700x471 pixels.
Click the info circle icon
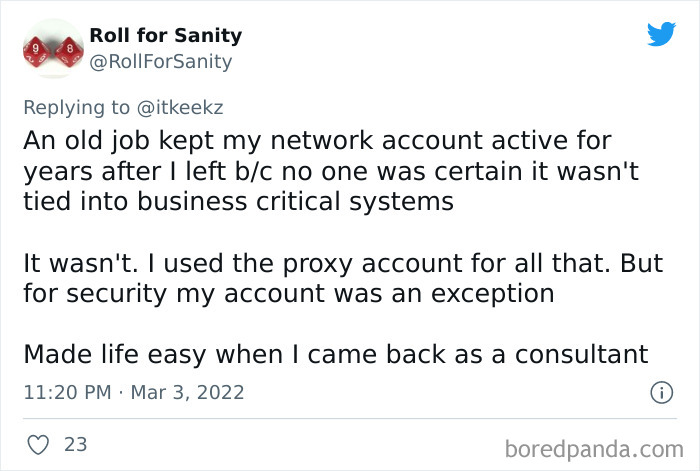[x=660, y=393]
